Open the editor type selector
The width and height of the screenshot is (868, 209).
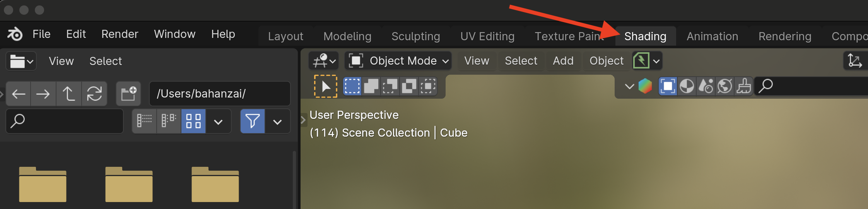point(21,61)
